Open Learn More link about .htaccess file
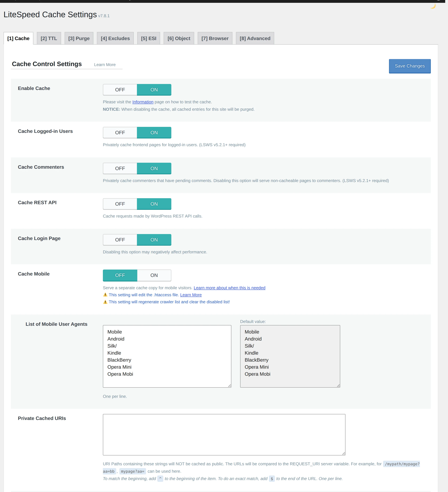This screenshot has width=448, height=492. [x=191, y=295]
